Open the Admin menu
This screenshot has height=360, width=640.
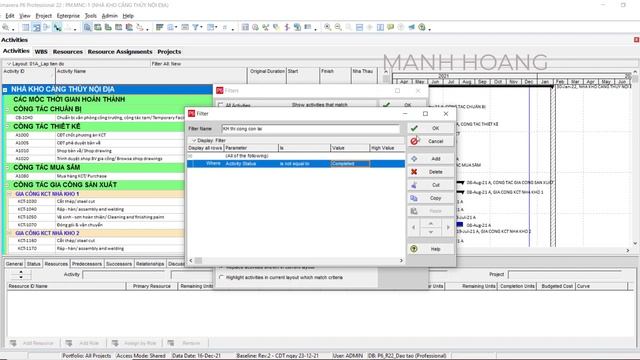point(109,16)
